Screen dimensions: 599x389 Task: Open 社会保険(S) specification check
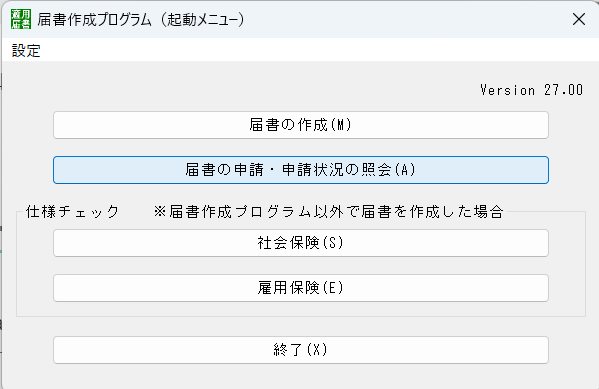(x=301, y=243)
